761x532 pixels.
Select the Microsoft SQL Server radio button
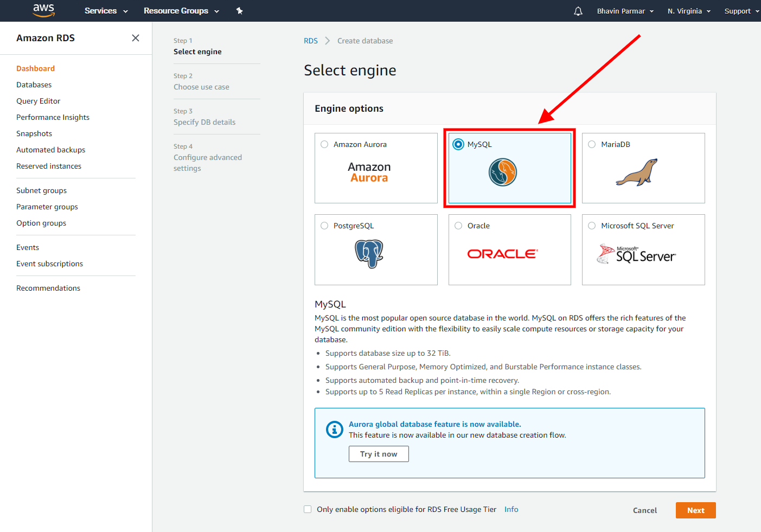coord(592,226)
